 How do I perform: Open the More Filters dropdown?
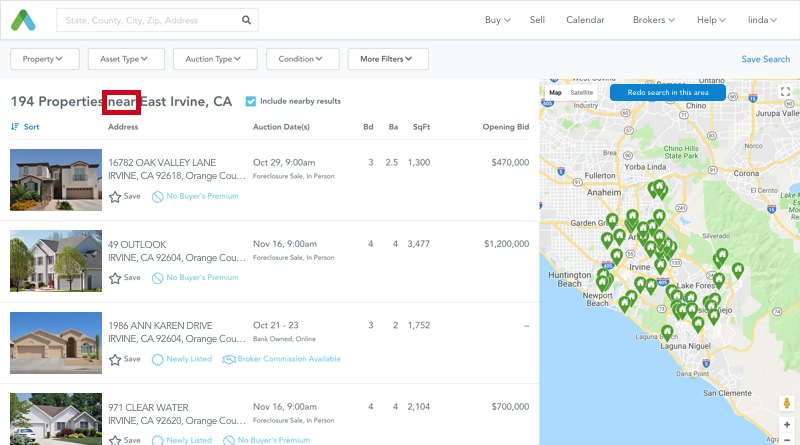(387, 59)
